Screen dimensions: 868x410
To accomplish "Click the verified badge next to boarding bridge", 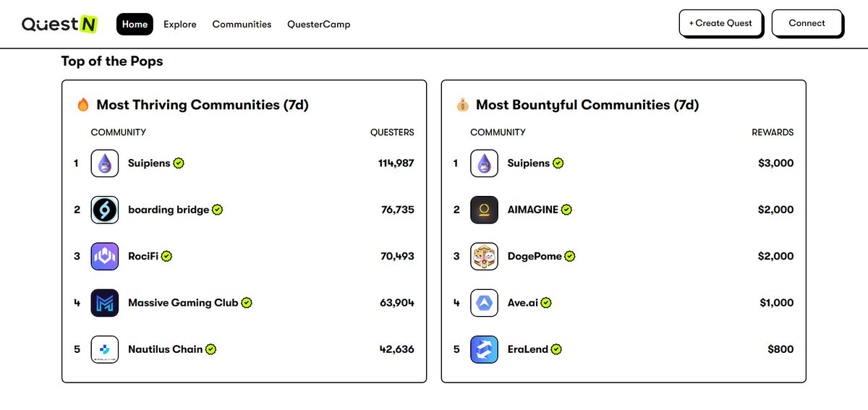I will coord(218,210).
